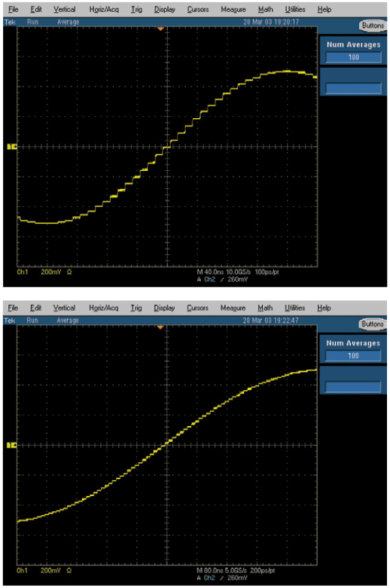390x588 pixels.
Task: Click timestamp 28 Mar 03 19:20:17
Action: [271, 22]
